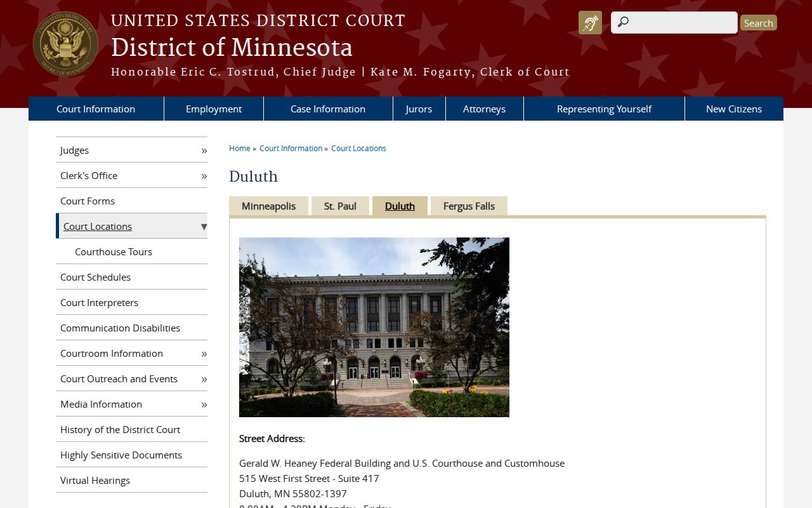Go to Court Information breadcrumb
812x508 pixels.
(x=291, y=149)
